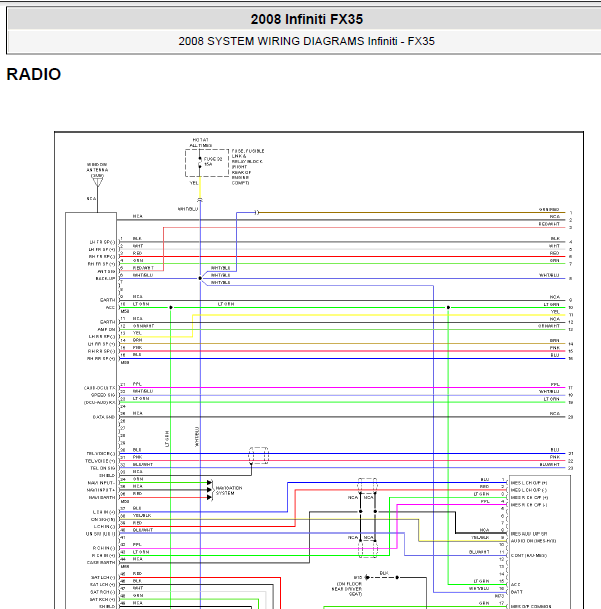Click the "M58" connector label
Screen dimensions: 601x609
coord(125,311)
